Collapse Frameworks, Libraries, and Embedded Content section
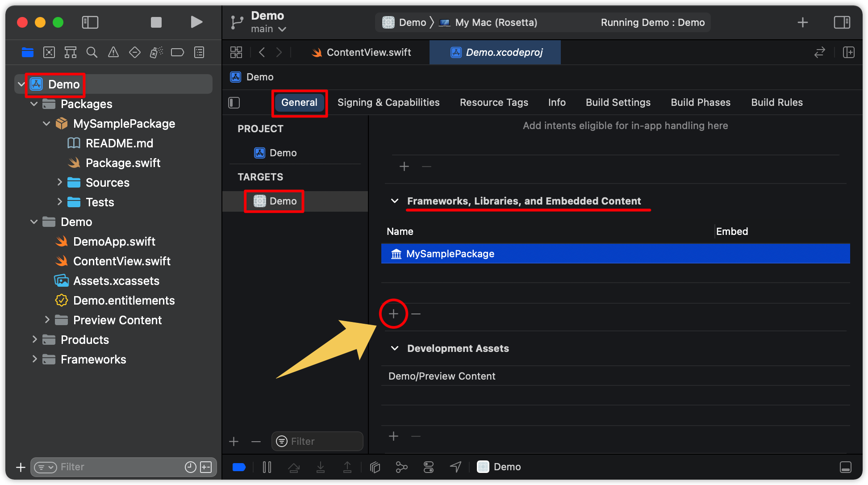 coord(395,201)
